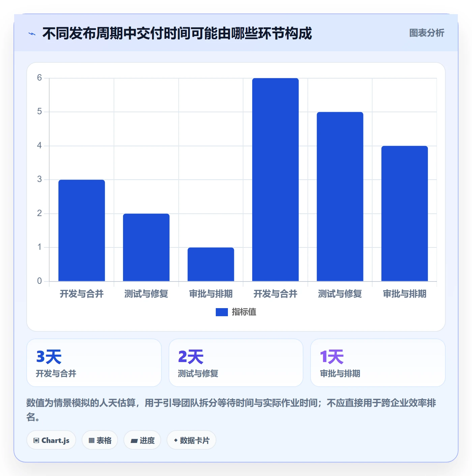Click the y-axis tick label 1
Image resolution: width=472 pixels, height=476 pixels.
tap(39, 247)
